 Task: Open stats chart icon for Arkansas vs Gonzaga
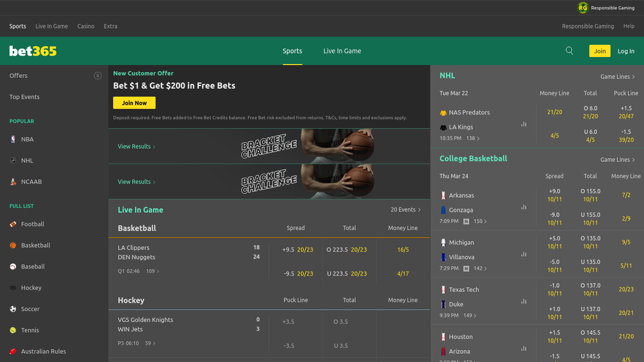[x=524, y=207]
